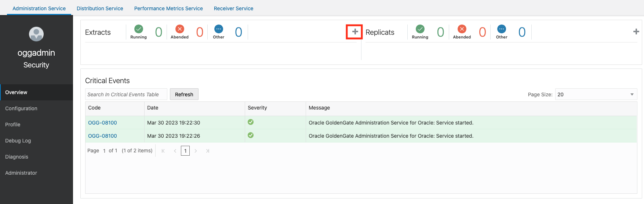Viewport: 644px width, 204px height.
Task: Open Performance Metrics Service tab
Action: click(x=168, y=8)
